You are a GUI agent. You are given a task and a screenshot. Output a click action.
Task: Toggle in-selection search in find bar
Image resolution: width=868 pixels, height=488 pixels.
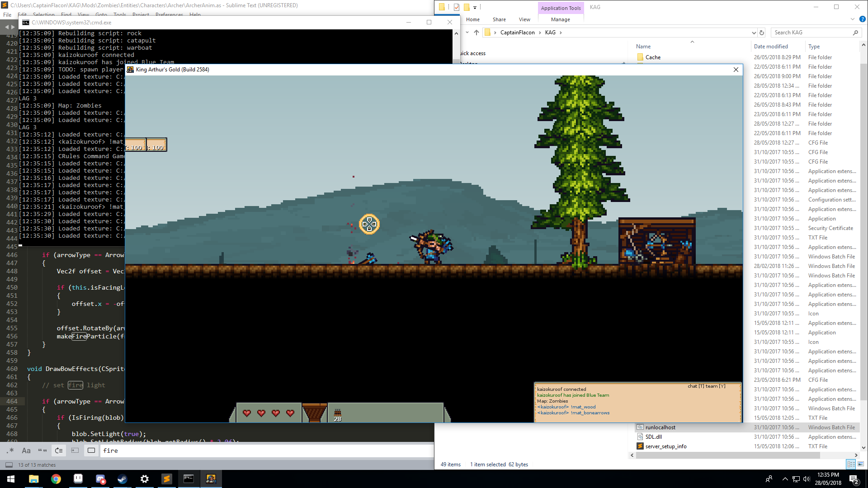click(75, 450)
